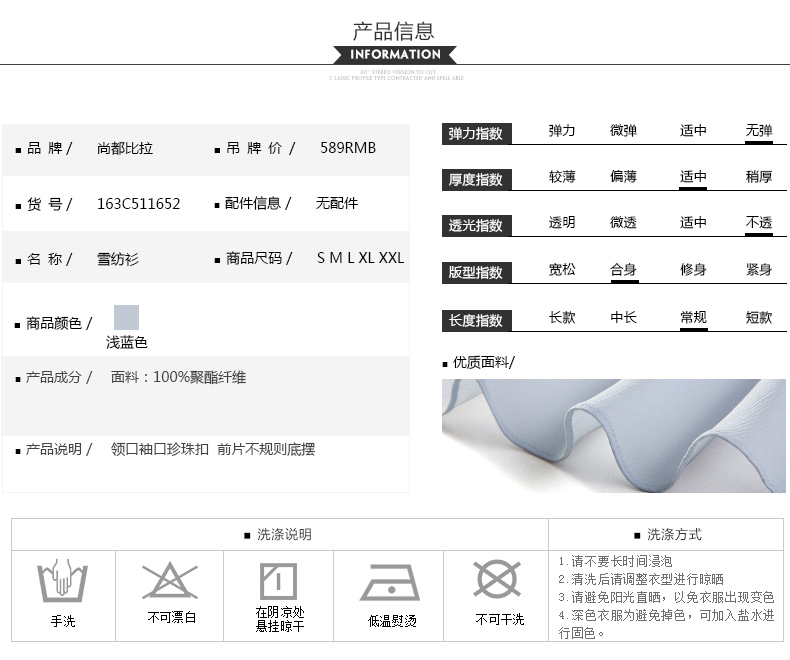Click the fabric close-up photo
The width and height of the screenshot is (790, 660).
[x=614, y=436]
